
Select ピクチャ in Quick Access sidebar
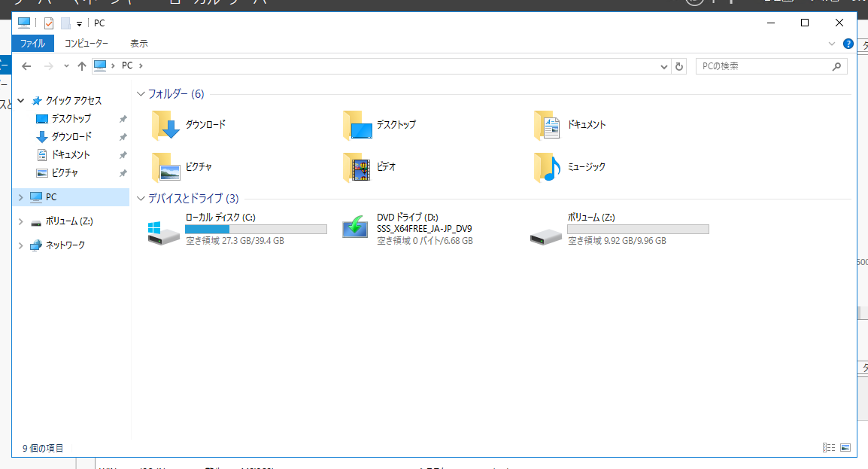pyautogui.click(x=65, y=172)
